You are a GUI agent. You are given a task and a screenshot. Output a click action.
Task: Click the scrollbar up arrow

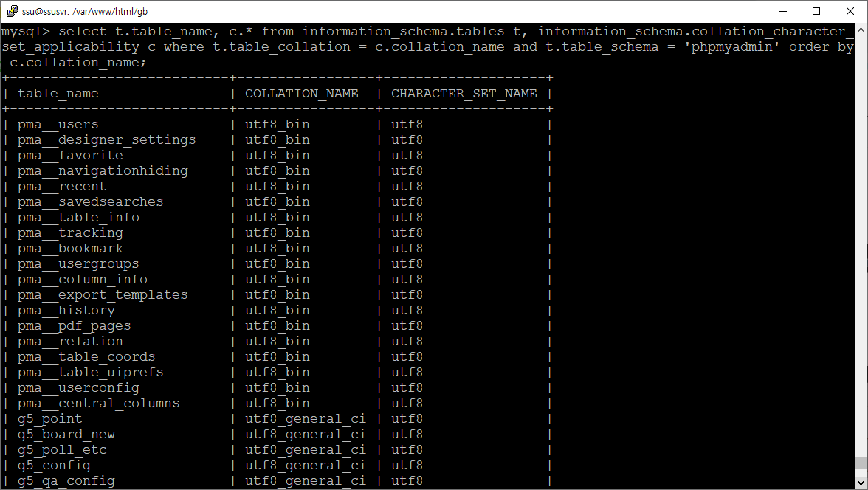861,29
